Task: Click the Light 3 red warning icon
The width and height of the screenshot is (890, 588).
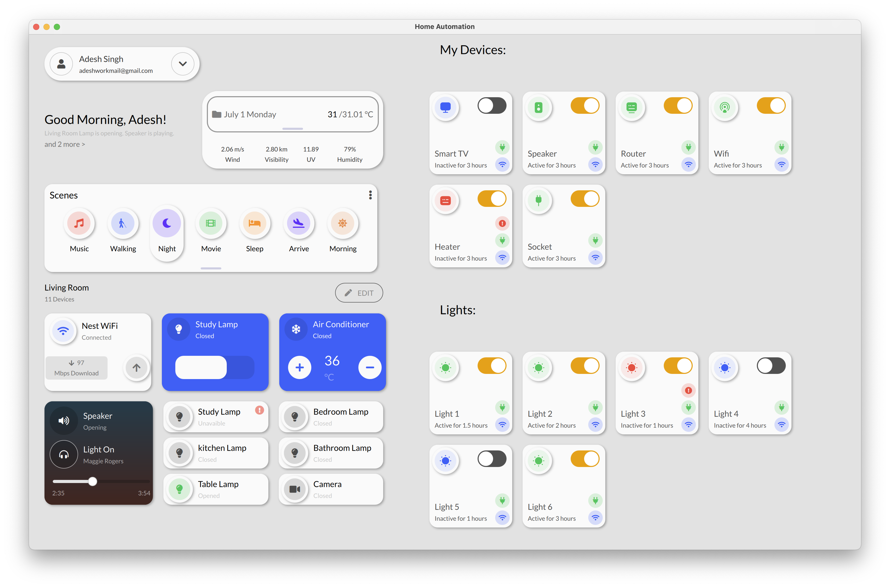Action: (688, 390)
